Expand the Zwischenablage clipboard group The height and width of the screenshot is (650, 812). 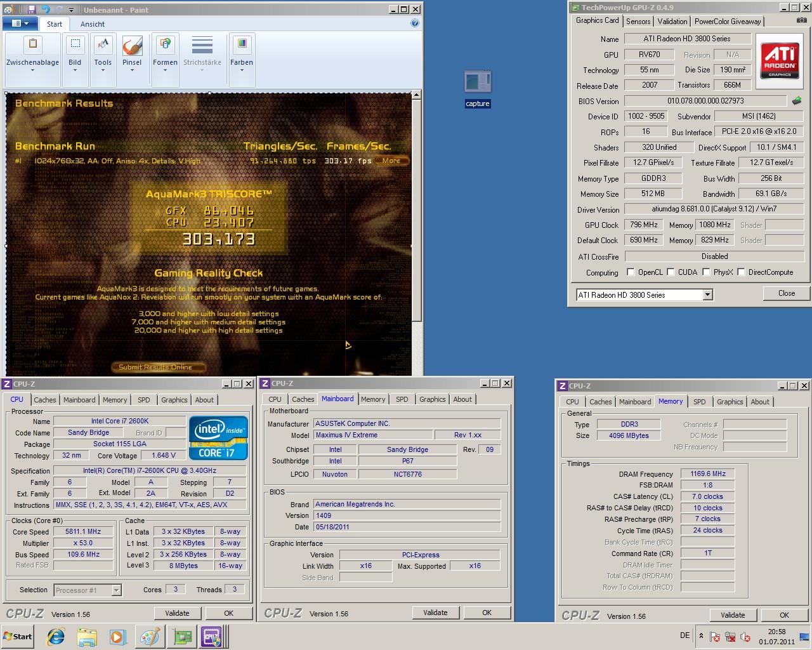coord(33,61)
